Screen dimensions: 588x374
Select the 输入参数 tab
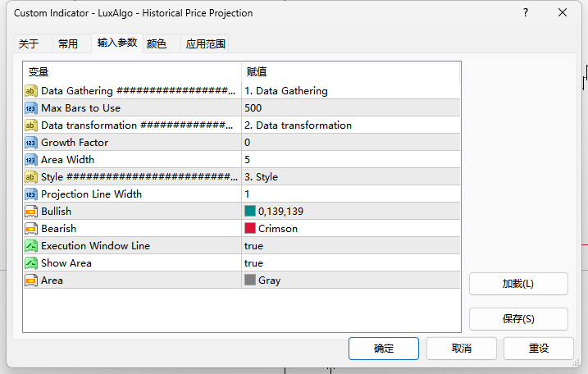[x=117, y=43]
